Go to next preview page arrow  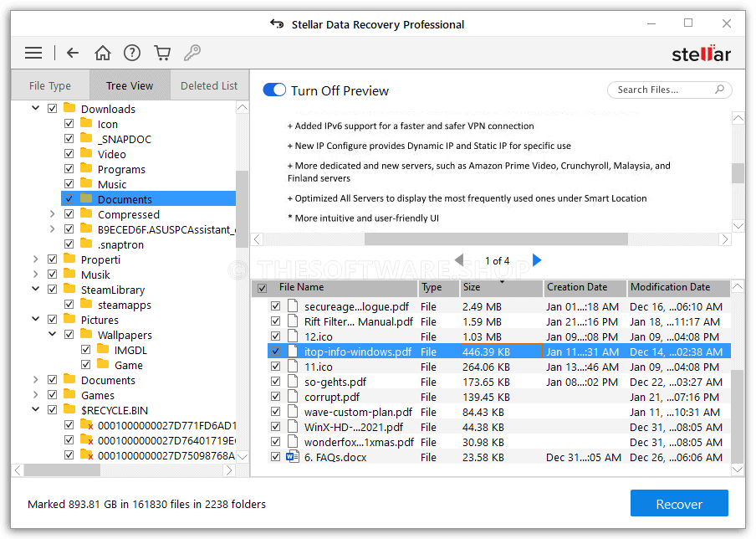(x=537, y=260)
